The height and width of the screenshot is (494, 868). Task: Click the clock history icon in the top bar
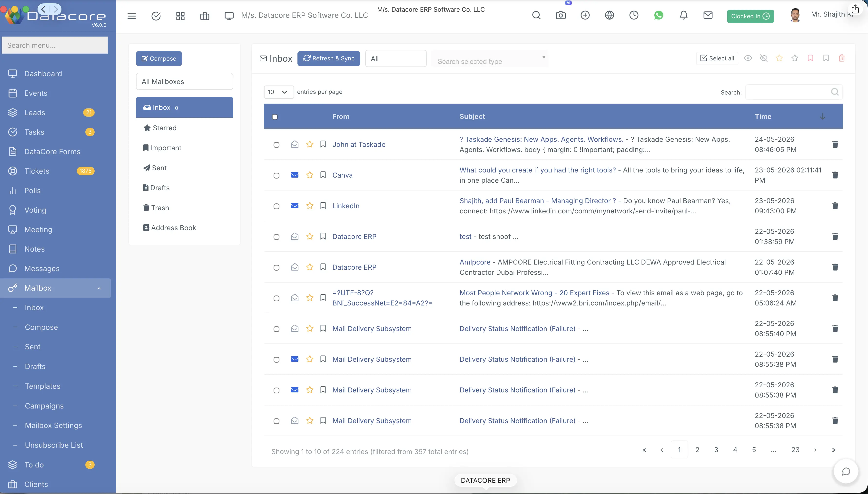[x=634, y=15]
